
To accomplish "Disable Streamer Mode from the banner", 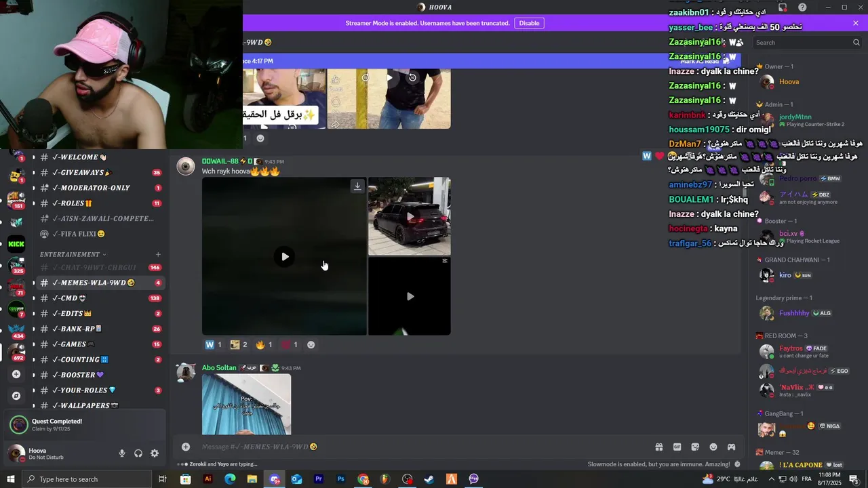I will 529,23.
